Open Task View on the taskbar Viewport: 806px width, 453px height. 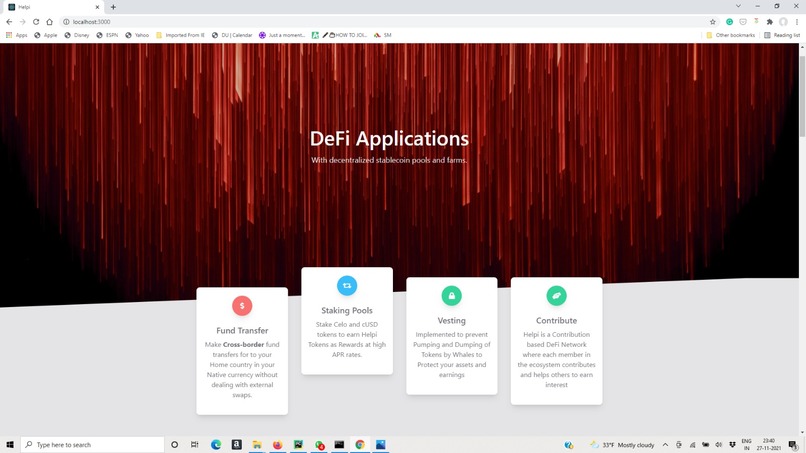click(x=195, y=444)
